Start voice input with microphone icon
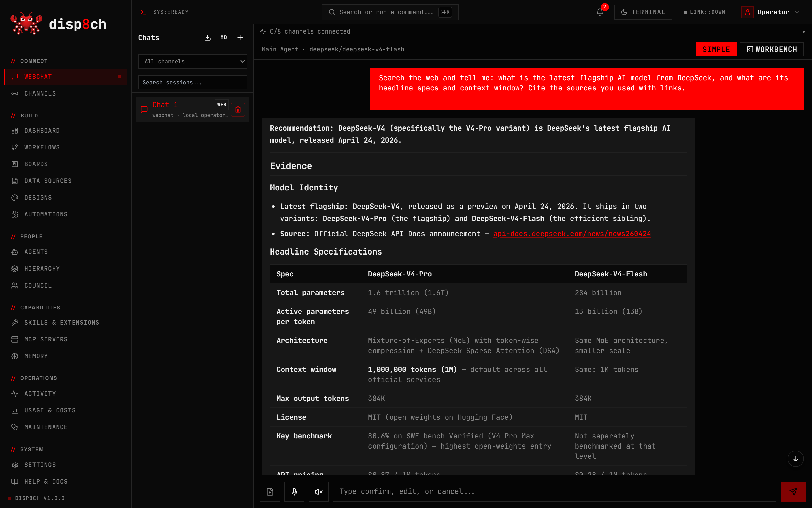The width and height of the screenshot is (812, 508). [x=294, y=491]
